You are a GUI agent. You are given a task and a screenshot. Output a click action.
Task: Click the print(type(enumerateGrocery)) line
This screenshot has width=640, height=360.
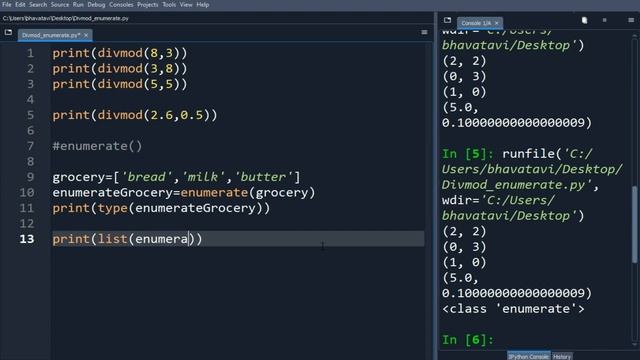coord(161,208)
